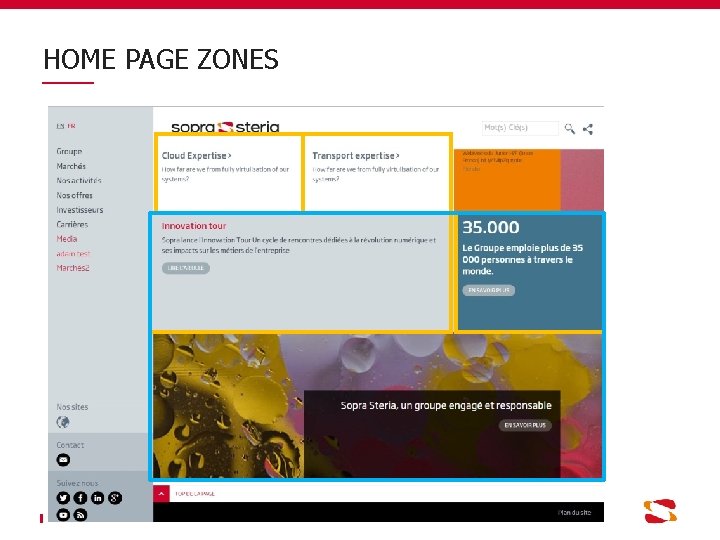This screenshot has width=720, height=540.
Task: Click the Plan du site link
Action: [574, 512]
